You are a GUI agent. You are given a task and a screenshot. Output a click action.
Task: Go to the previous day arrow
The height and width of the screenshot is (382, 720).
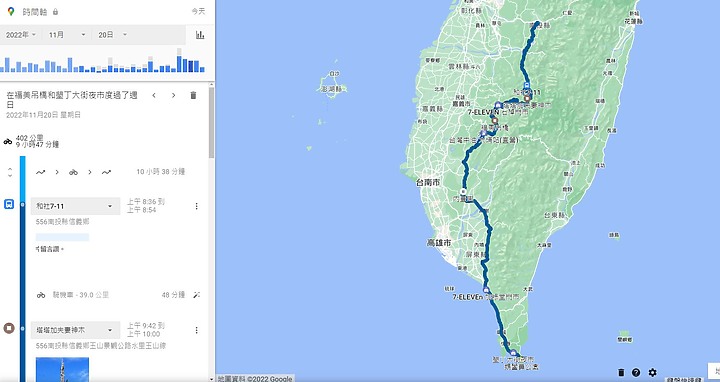(x=154, y=96)
